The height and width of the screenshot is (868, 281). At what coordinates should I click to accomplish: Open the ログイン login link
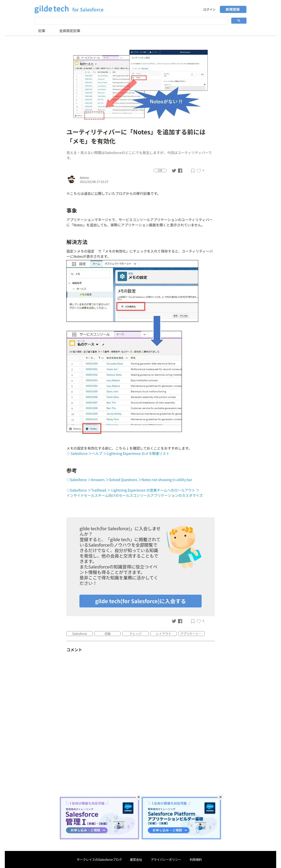(209, 9)
